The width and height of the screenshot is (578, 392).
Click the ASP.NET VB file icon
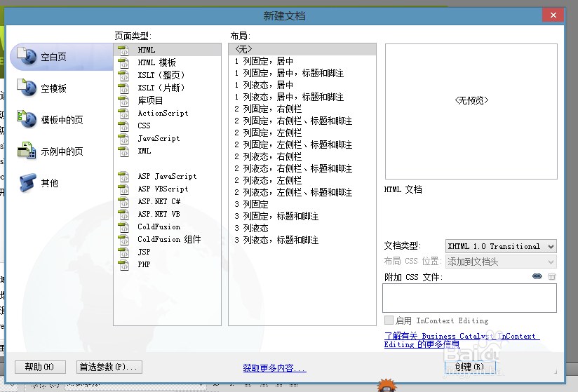[124, 214]
